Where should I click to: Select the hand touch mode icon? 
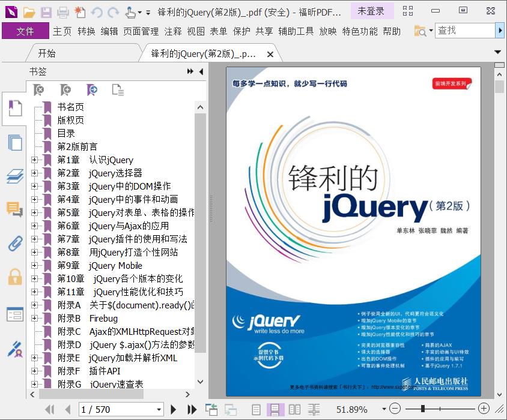point(130,12)
